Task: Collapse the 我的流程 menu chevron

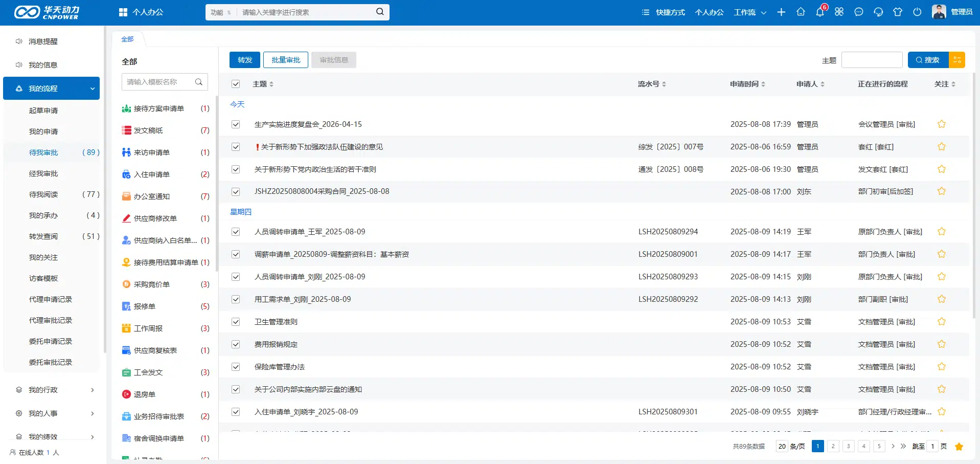Action: (x=93, y=89)
